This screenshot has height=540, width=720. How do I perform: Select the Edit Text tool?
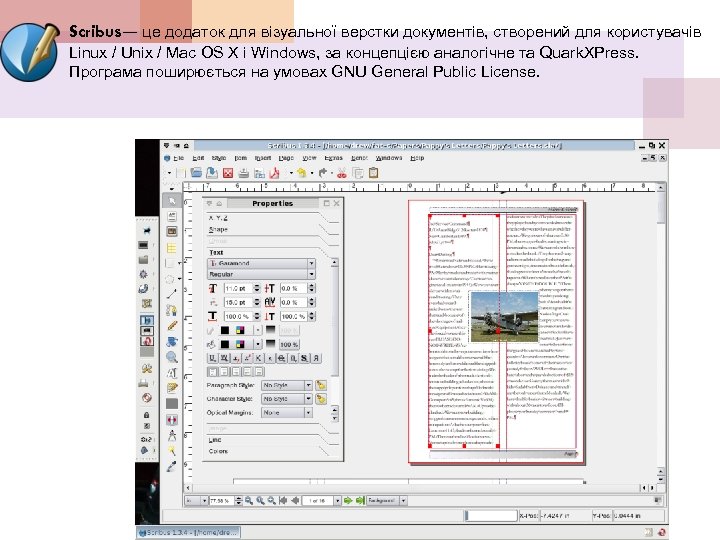click(x=172, y=372)
